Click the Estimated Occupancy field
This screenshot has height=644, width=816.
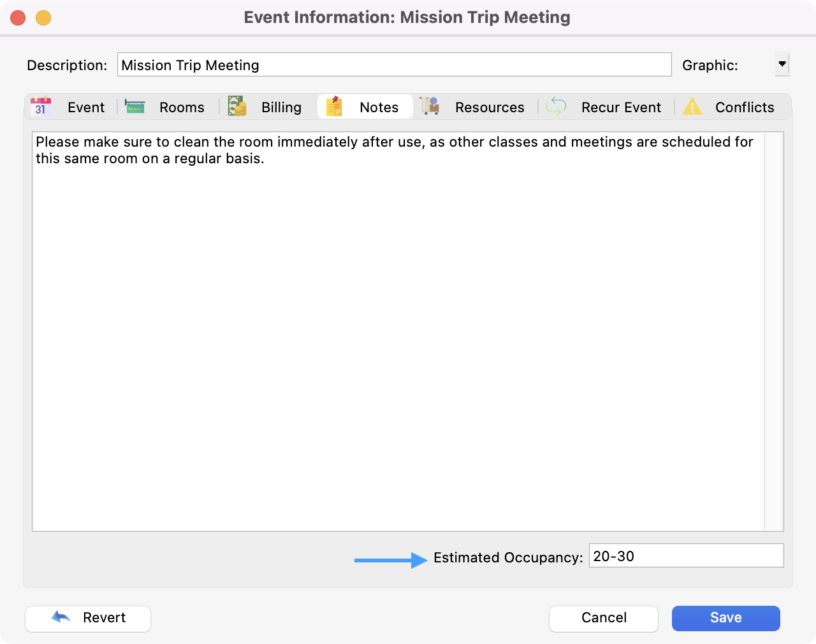(686, 556)
